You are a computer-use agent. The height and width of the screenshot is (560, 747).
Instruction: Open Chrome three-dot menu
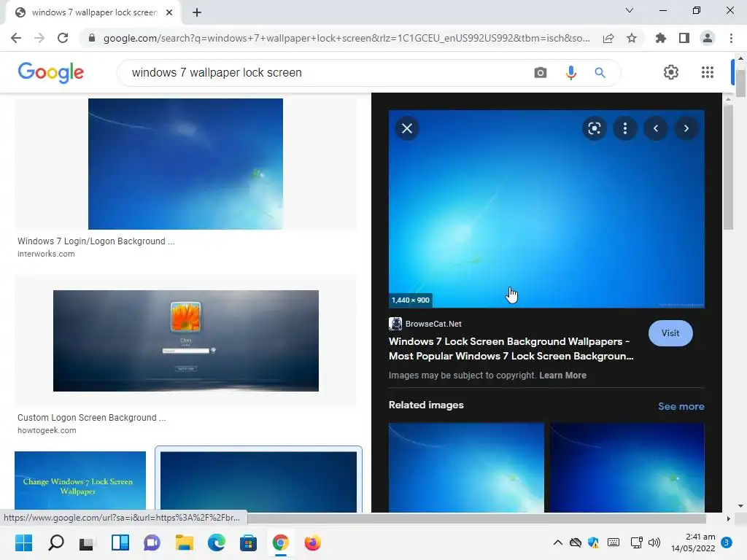(x=731, y=38)
